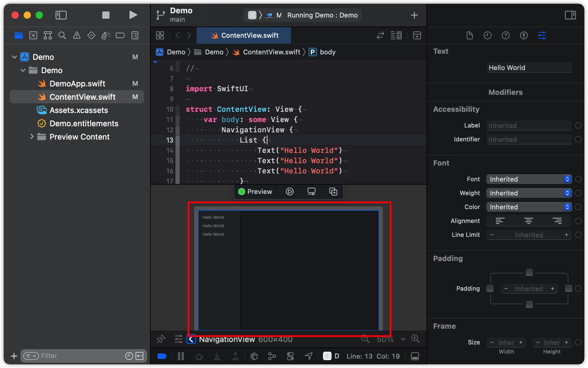Open the Issue navigator (warning triangle icon)

[77, 35]
